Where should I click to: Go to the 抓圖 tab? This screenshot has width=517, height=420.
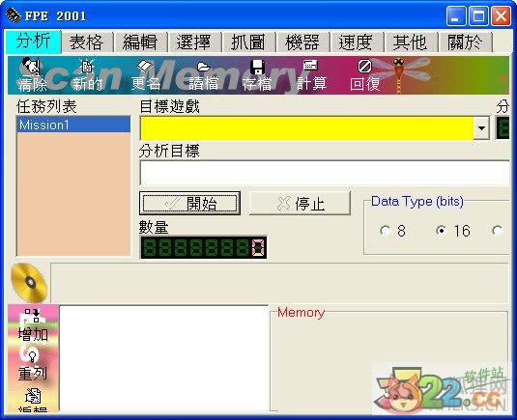248,42
